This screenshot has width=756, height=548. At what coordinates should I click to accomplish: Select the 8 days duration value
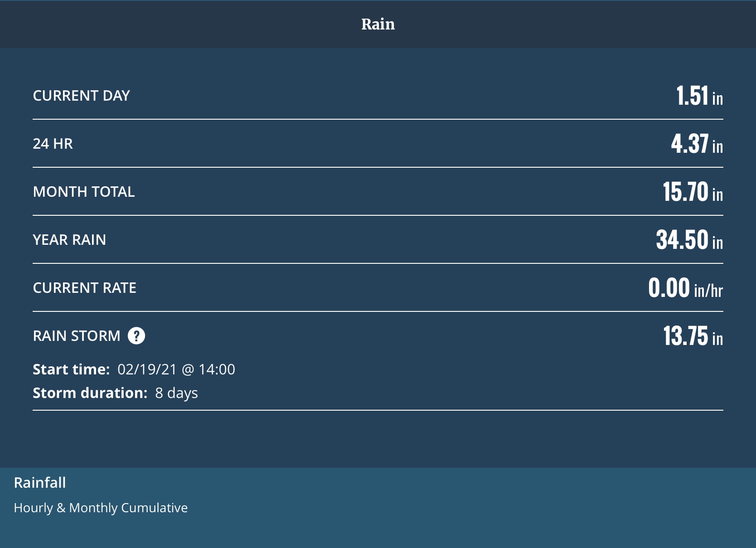click(176, 393)
